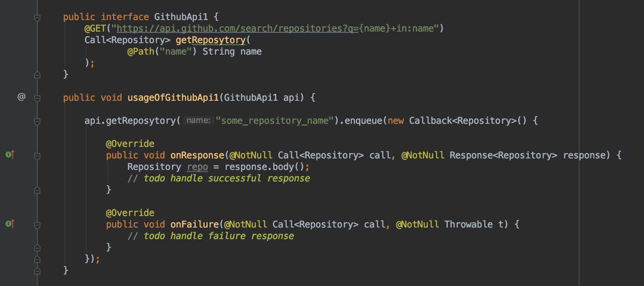Click the Response<Repository> parameter type
This screenshot has height=286, width=644.
[503, 155]
